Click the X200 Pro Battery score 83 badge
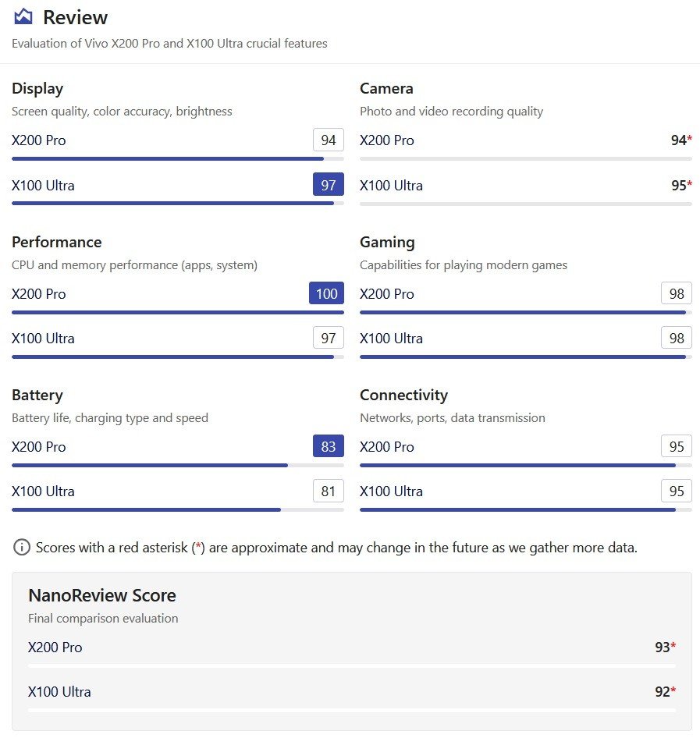This screenshot has width=700, height=738. coord(329,447)
